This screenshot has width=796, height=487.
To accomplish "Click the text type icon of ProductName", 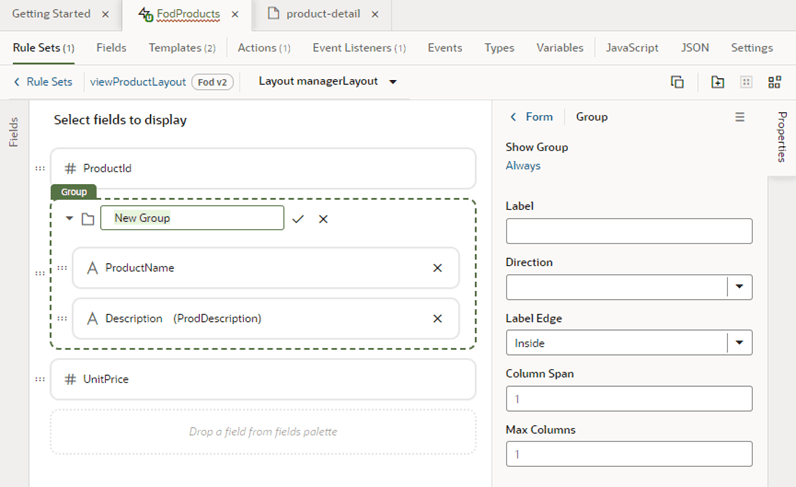I will coord(92,268).
